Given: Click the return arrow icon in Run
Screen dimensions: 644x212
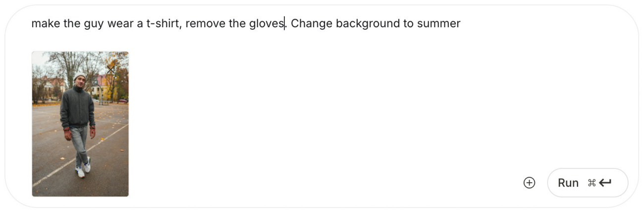Looking at the screenshot, I should point(605,183).
